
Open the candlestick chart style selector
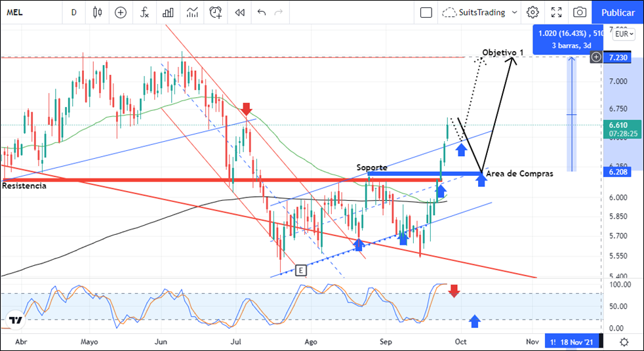tap(98, 12)
